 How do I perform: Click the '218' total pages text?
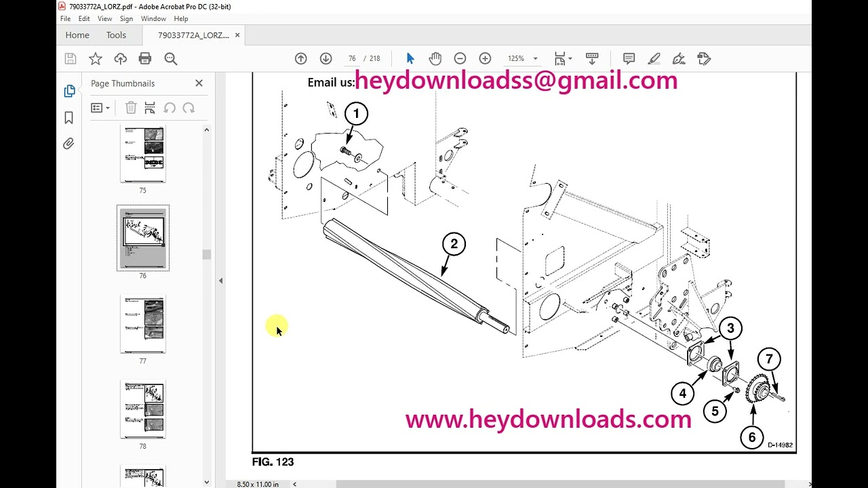(x=374, y=59)
